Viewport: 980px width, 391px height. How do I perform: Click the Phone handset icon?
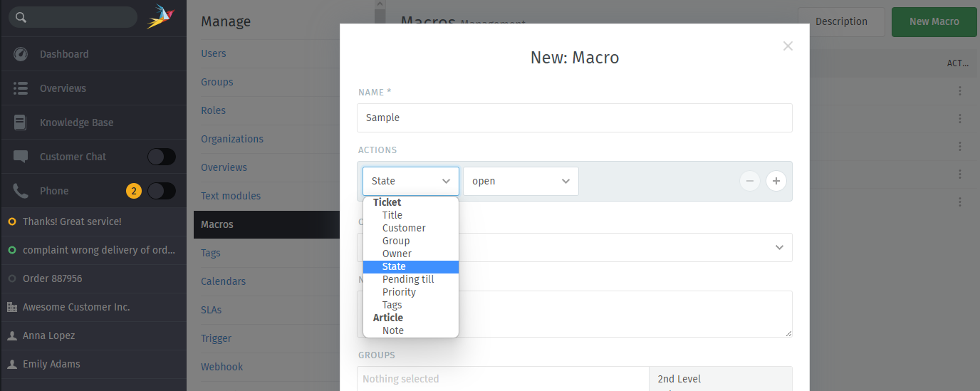21,191
